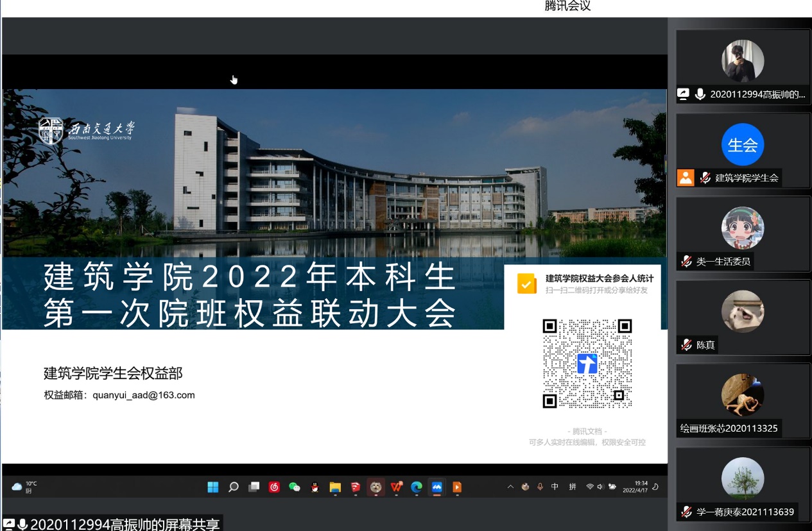Viewport: 812px width, 531px height.
Task: Click the muted microphone icon beside 陈真
Action: [x=686, y=345]
